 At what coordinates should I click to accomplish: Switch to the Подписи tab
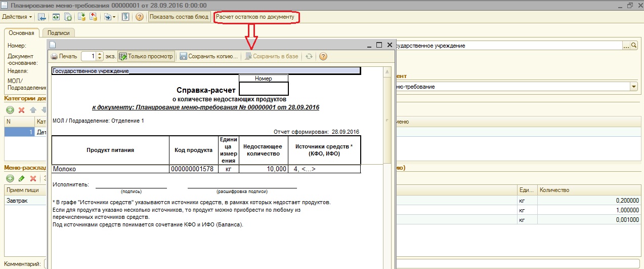(x=58, y=33)
